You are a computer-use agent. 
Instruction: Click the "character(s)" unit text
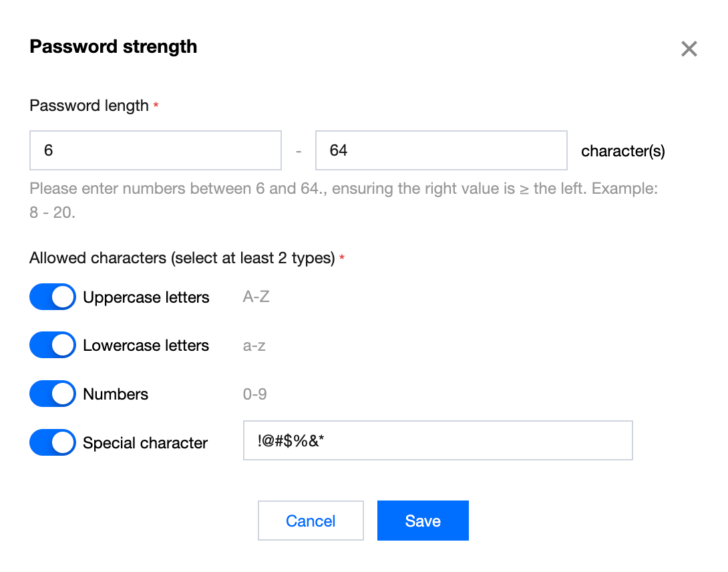[x=623, y=151]
